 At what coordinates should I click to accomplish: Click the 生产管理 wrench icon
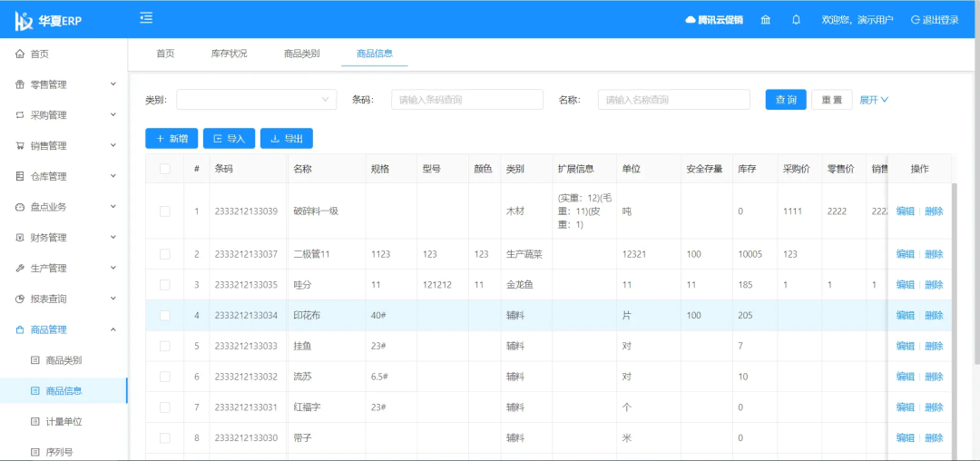(x=20, y=269)
